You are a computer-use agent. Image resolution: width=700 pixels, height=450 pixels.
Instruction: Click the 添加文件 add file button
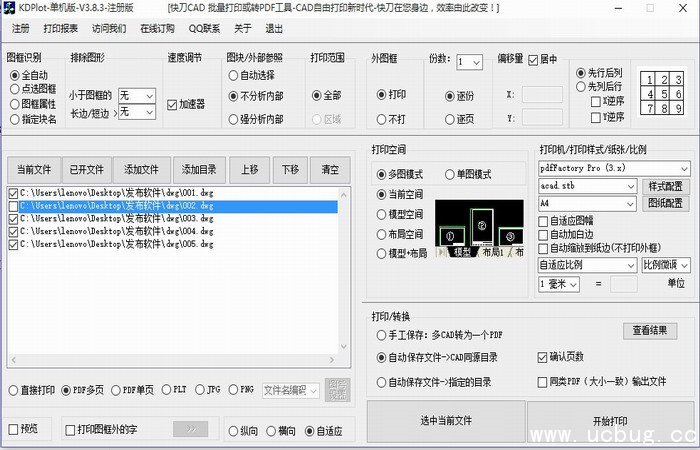[141, 169]
